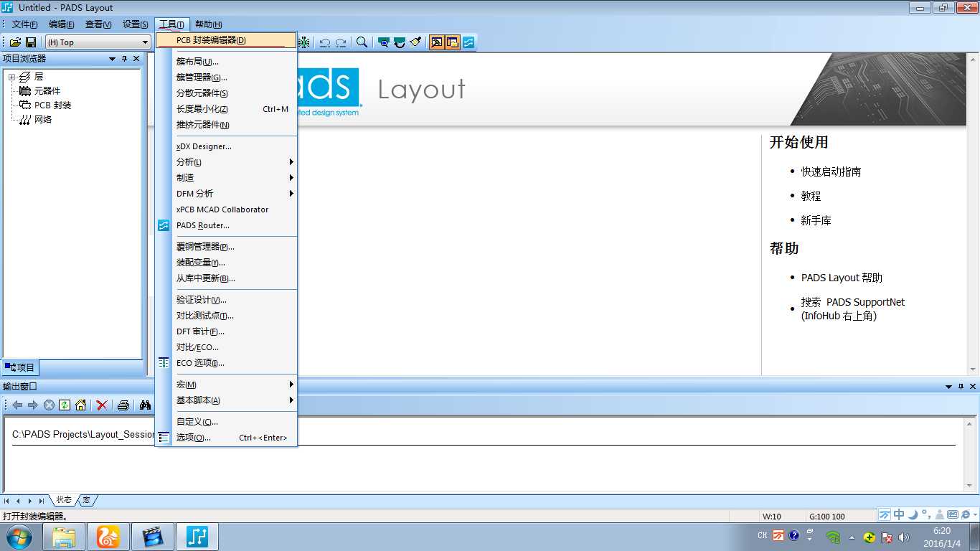Expand the 基本脚本 submenu
Screen dimensions: 980x551
226,400
